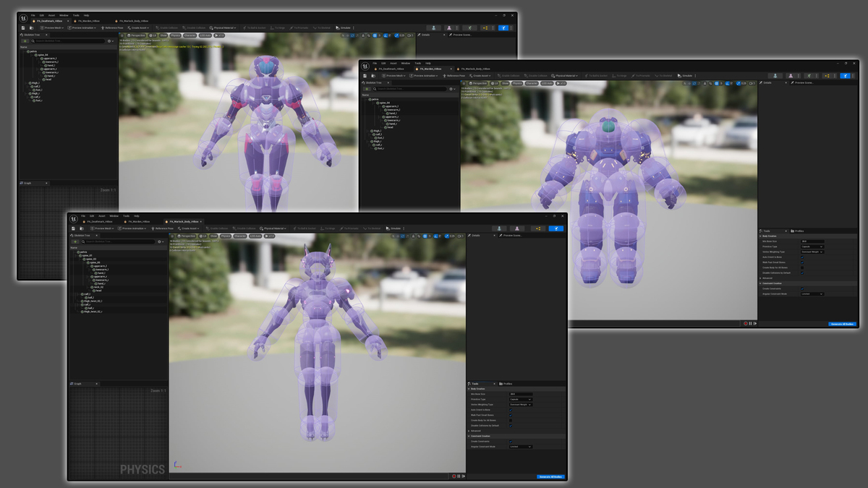Open Primitive Type dropdown in front Warlock window
The image size is (868, 488).
tap(521, 399)
